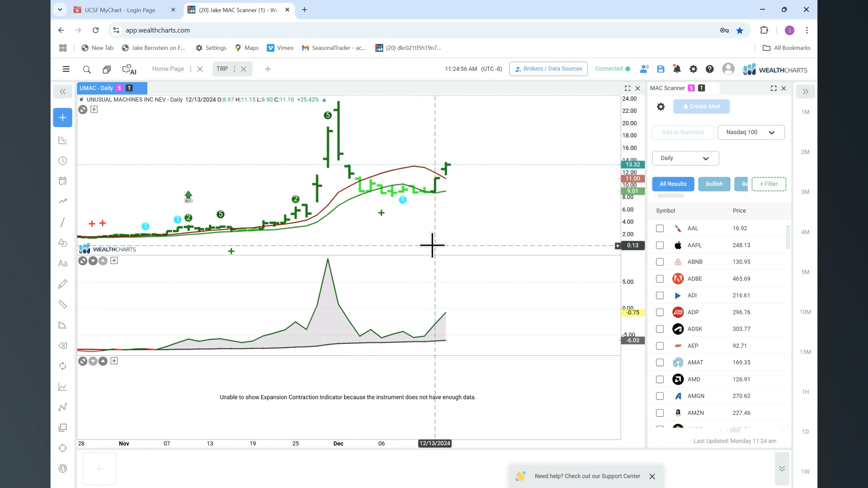Viewport: 868px width, 488px height.
Task: Switch to the Home Page workspace tab
Action: click(x=168, y=69)
